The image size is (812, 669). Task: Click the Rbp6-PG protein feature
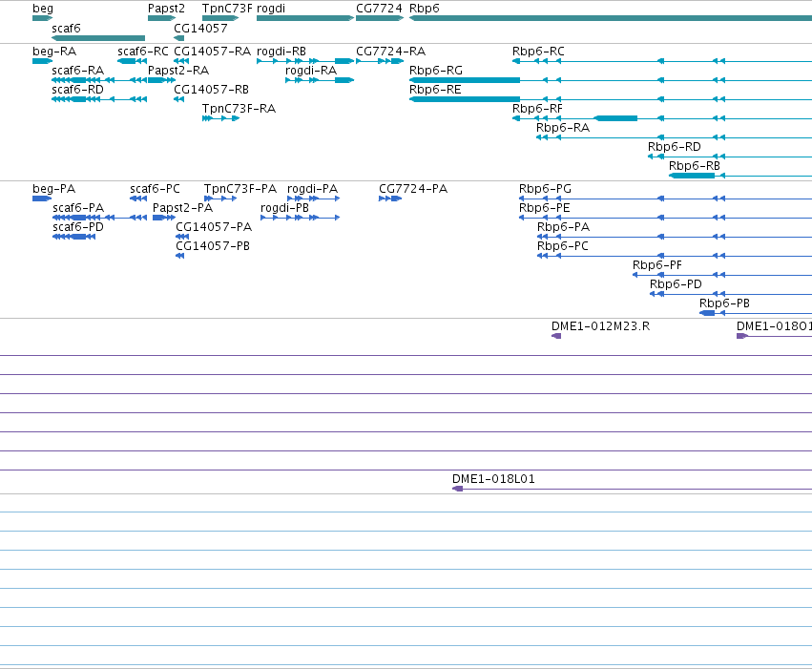tap(665, 199)
